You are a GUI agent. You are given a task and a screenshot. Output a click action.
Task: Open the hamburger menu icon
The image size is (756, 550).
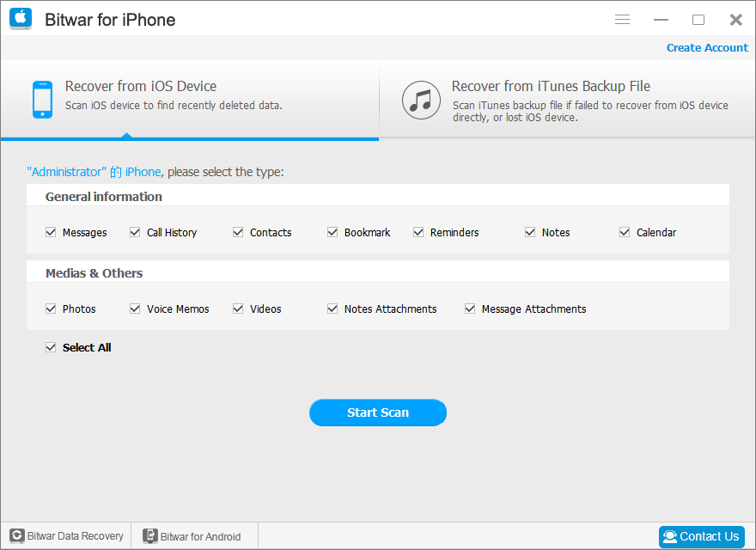tap(622, 19)
